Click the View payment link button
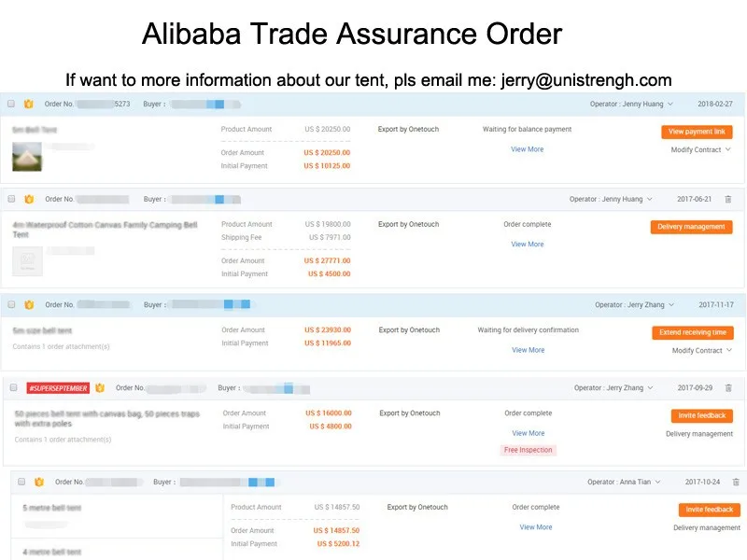This screenshot has width=747, height=560. click(697, 132)
